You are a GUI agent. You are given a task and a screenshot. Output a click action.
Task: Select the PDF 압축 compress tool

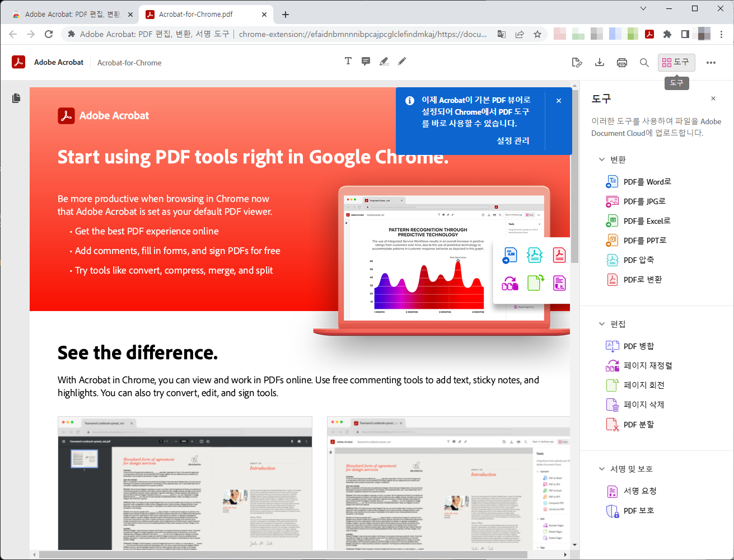[x=630, y=260]
